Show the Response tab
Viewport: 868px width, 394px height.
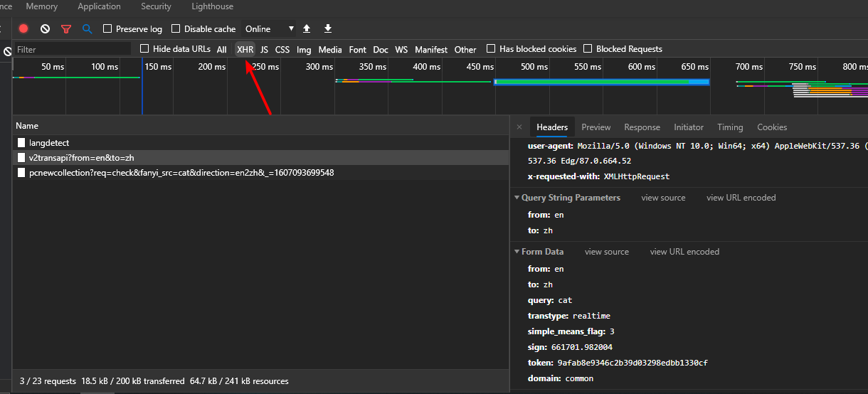(x=642, y=127)
